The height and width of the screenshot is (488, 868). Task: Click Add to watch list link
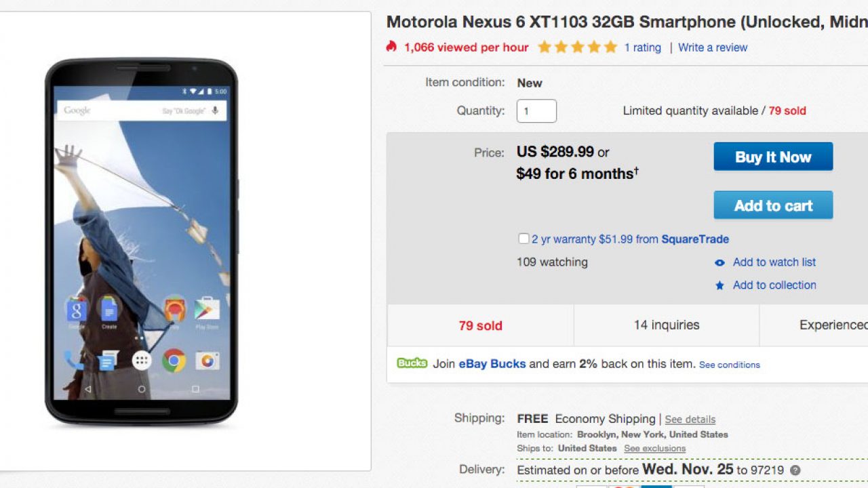774,262
